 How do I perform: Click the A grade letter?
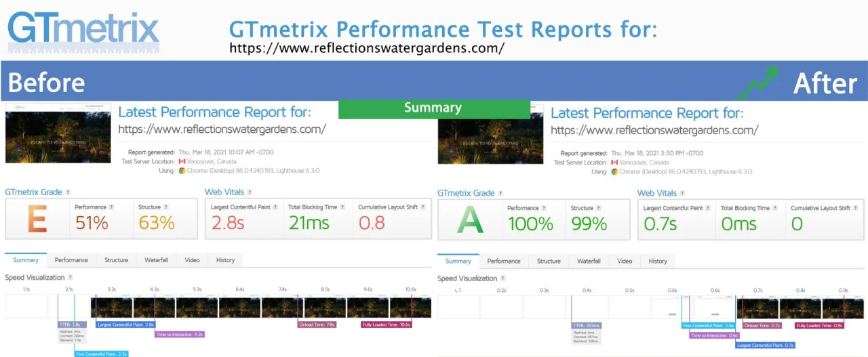point(470,221)
